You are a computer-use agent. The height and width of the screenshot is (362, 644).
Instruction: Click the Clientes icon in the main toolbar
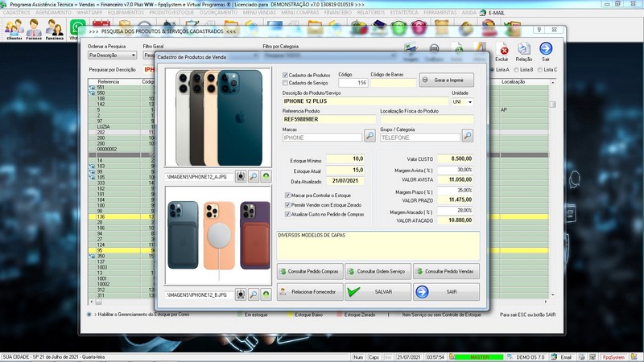(13, 30)
